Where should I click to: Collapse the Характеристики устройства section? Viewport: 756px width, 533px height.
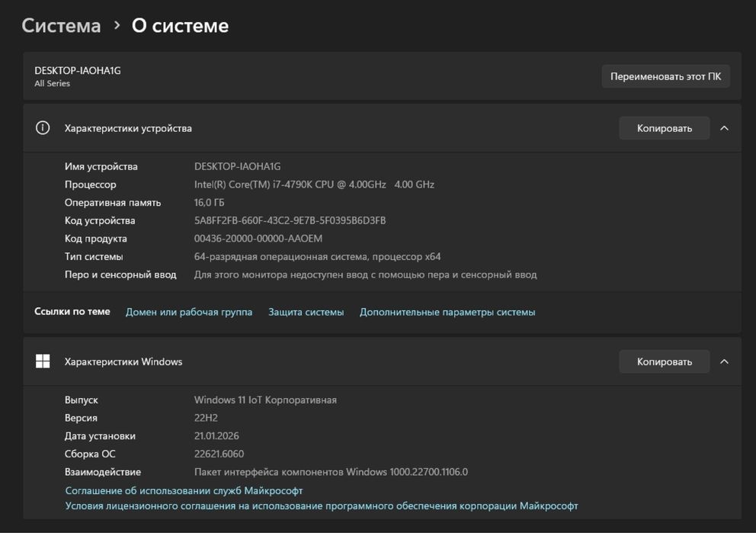[724, 128]
